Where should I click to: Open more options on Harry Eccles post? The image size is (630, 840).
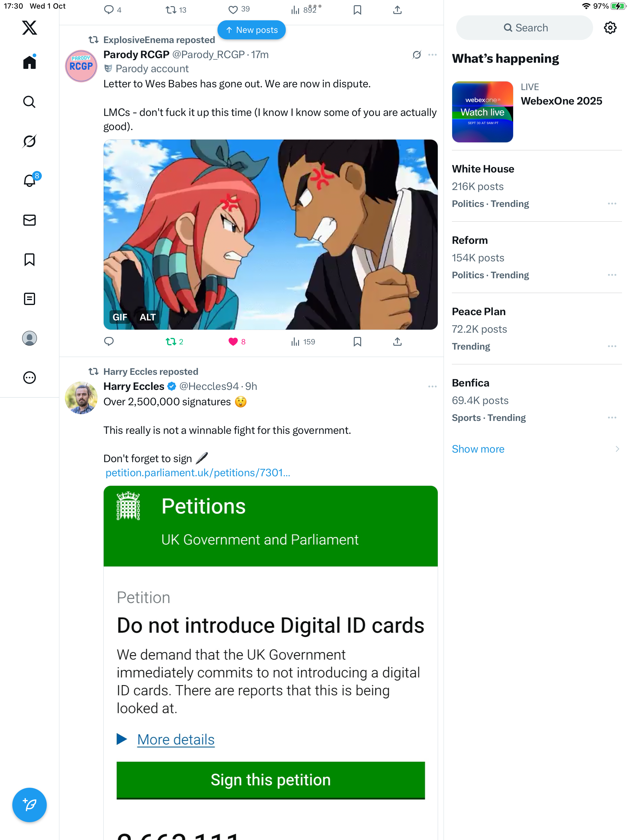point(432,386)
